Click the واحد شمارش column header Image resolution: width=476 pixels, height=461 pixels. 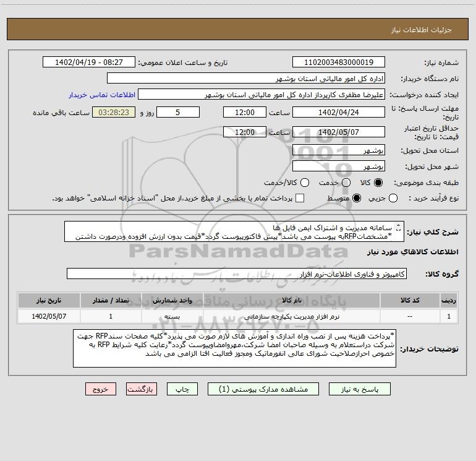(172, 300)
